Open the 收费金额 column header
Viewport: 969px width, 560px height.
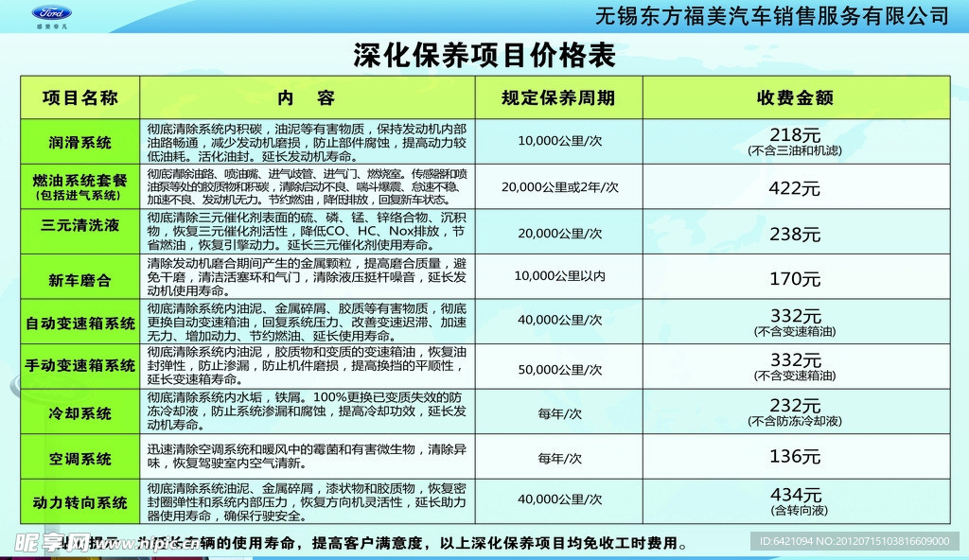pyautogui.click(x=798, y=96)
